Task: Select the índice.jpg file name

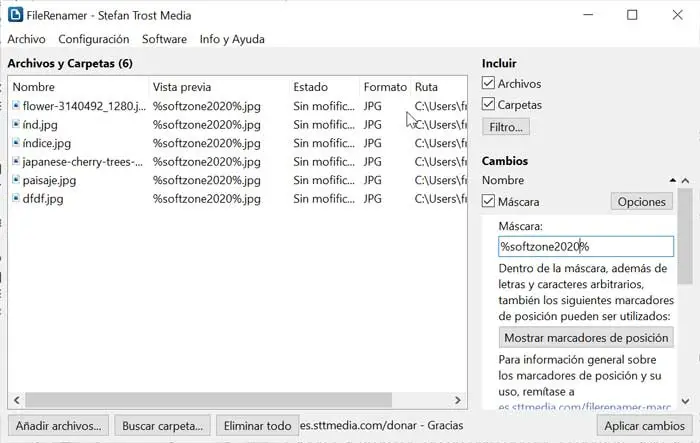Action: pos(47,143)
